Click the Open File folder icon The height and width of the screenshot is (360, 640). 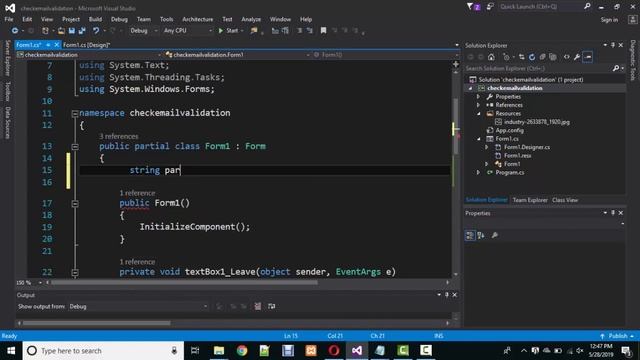click(61, 31)
